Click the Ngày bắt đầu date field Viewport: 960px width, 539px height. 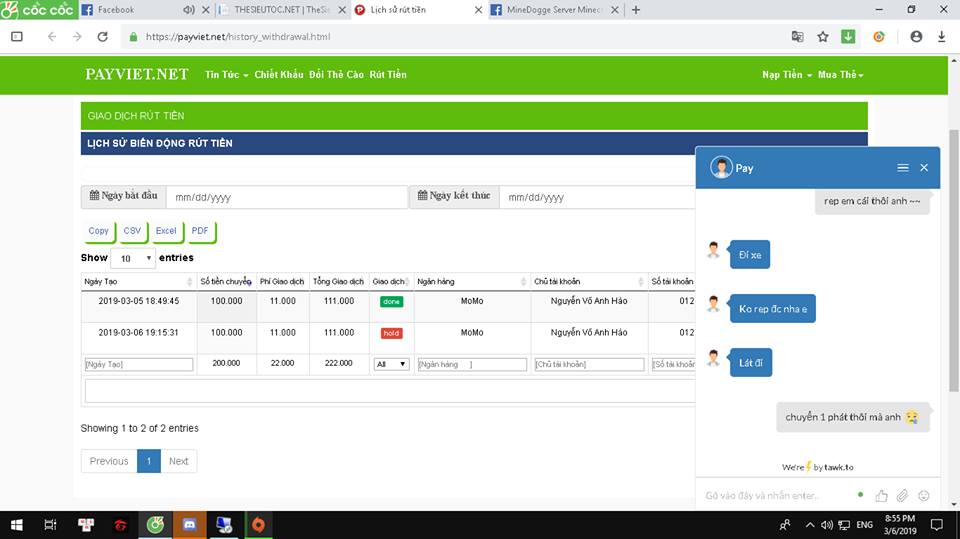[287, 197]
